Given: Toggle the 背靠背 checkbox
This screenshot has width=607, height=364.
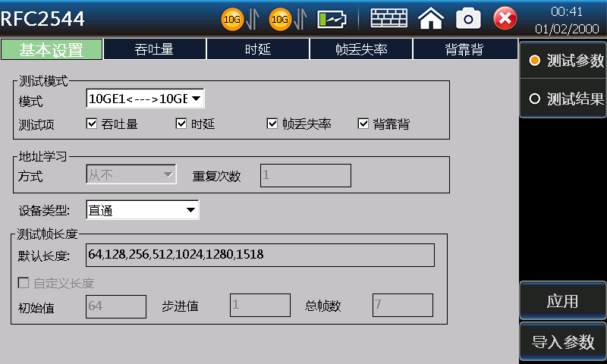Looking at the screenshot, I should point(363,124).
